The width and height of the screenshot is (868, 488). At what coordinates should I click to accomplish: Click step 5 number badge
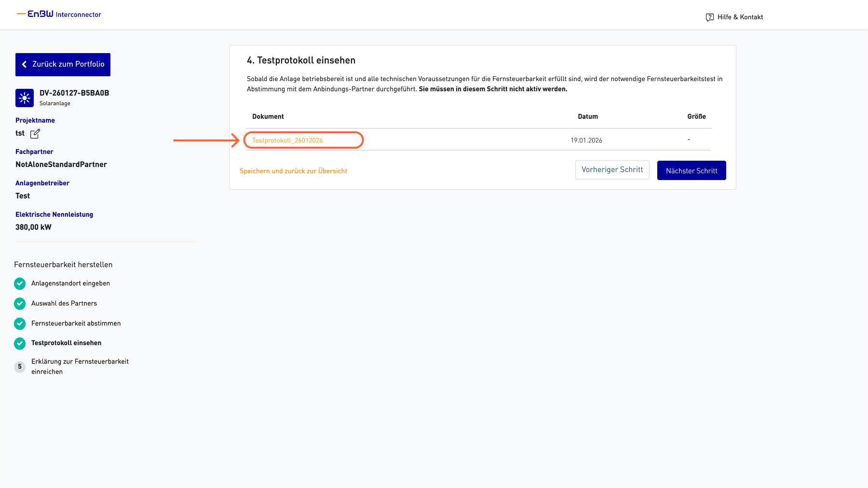[x=20, y=367]
